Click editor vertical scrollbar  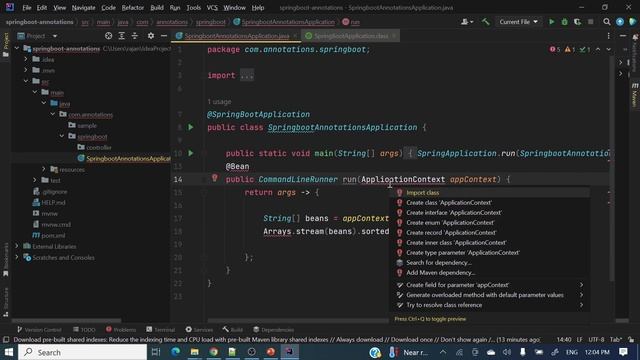pos(612,167)
